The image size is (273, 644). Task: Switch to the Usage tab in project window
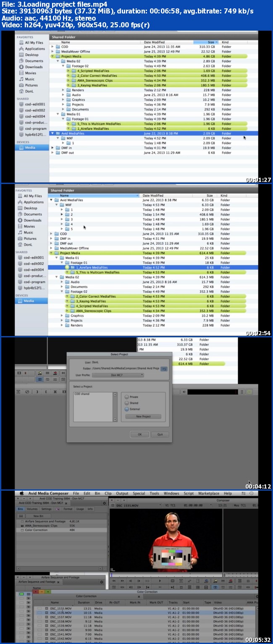click(80, 509)
